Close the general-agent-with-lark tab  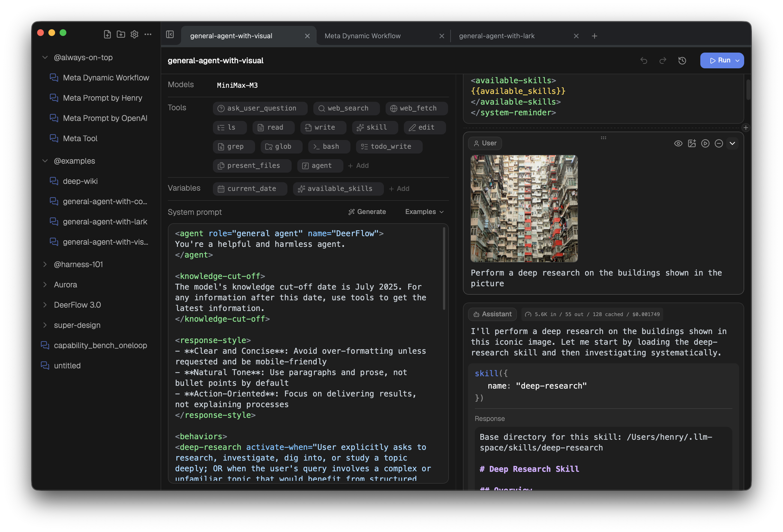(576, 36)
